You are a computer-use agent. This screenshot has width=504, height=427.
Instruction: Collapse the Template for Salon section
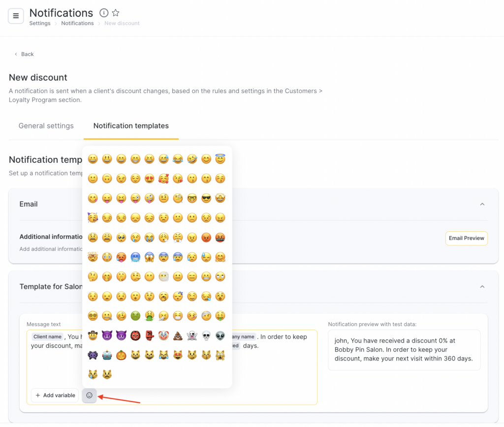482,287
